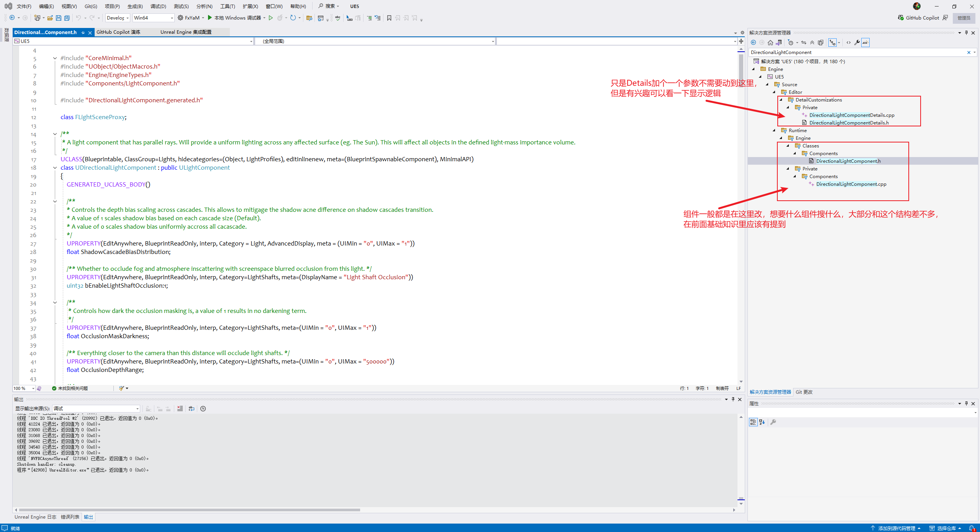Image resolution: width=980 pixels, height=532 pixels.
Task: Open the 显示输出来源 dropdown
Action: pos(96,409)
